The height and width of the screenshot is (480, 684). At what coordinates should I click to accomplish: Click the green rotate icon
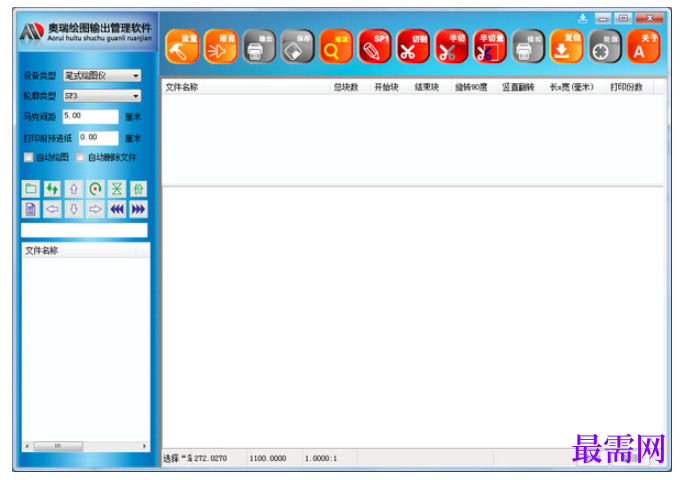tap(95, 189)
